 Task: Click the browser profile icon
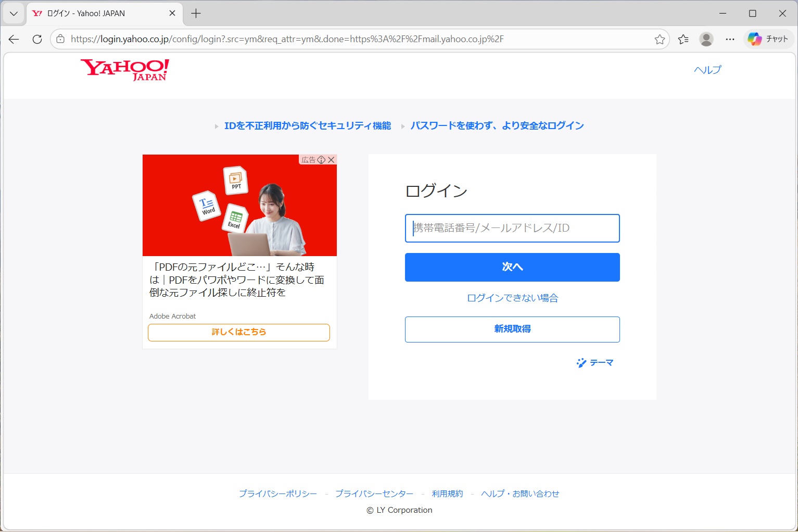tap(706, 39)
